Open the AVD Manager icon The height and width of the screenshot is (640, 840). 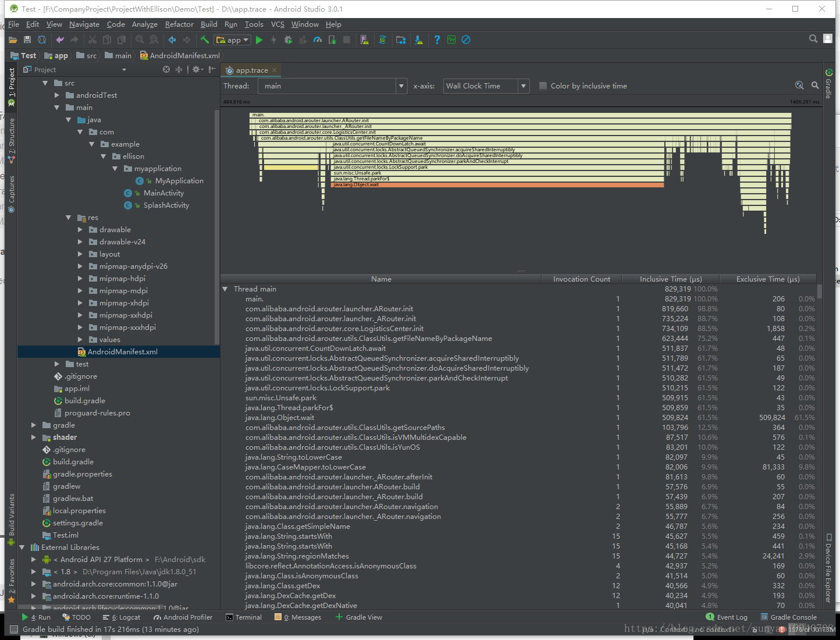[x=364, y=40]
